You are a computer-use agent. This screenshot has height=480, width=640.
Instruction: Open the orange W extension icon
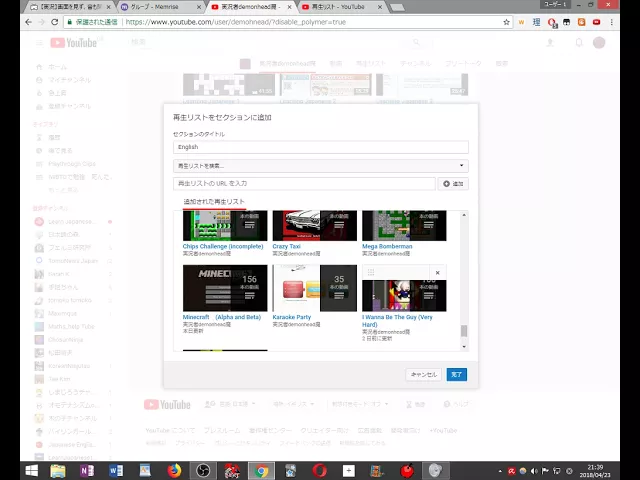click(521, 22)
